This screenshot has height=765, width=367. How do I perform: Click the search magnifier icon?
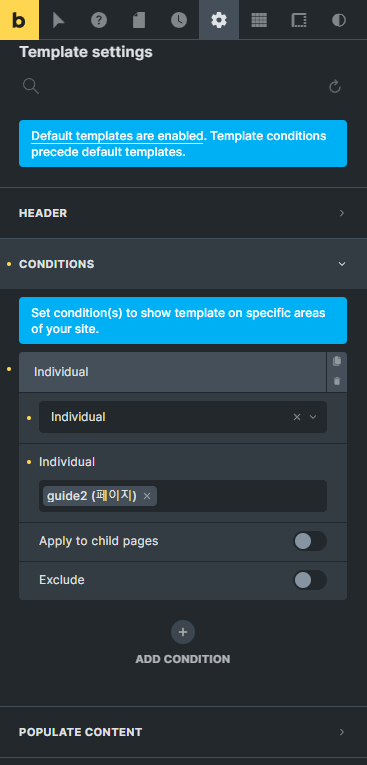click(31, 86)
